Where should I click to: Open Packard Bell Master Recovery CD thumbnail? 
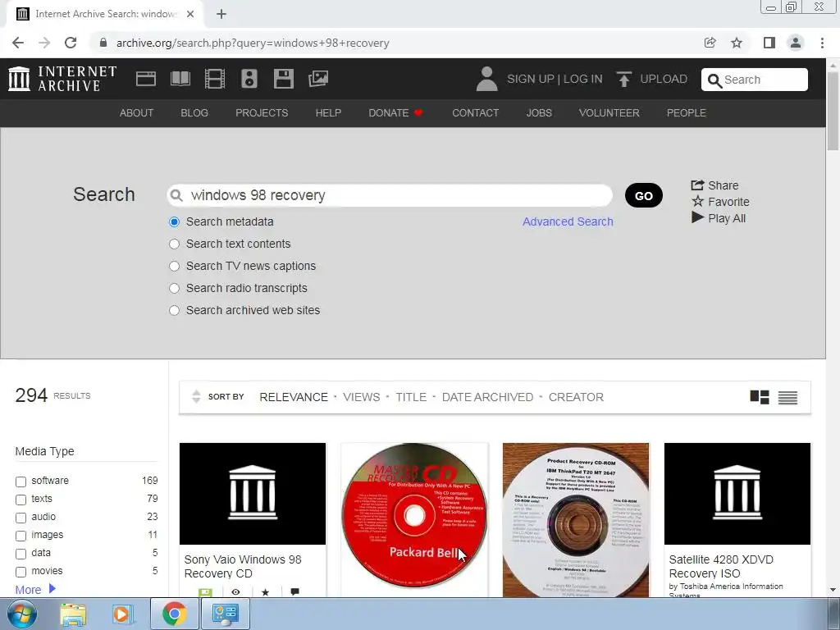pyautogui.click(x=414, y=515)
